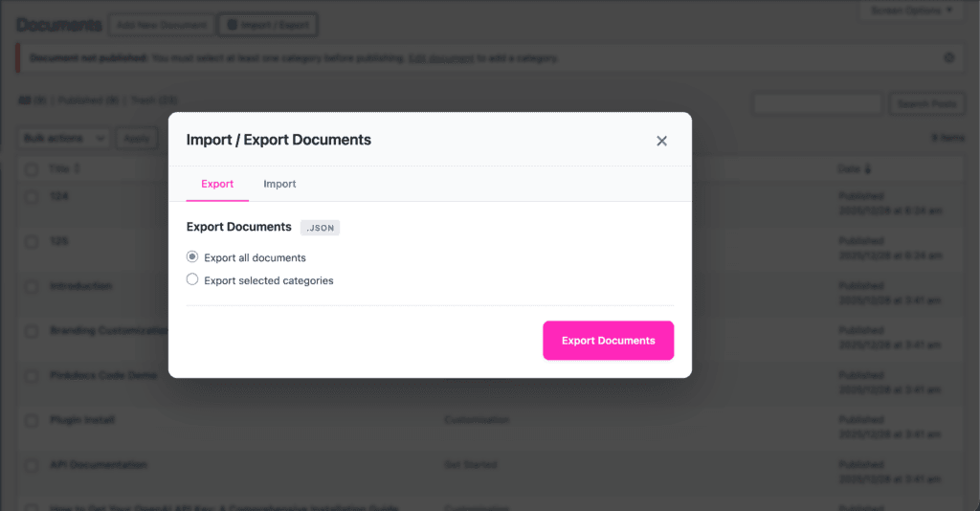Check the box for the Plugin Install document
Image resolution: width=980 pixels, height=511 pixels.
pos(32,420)
